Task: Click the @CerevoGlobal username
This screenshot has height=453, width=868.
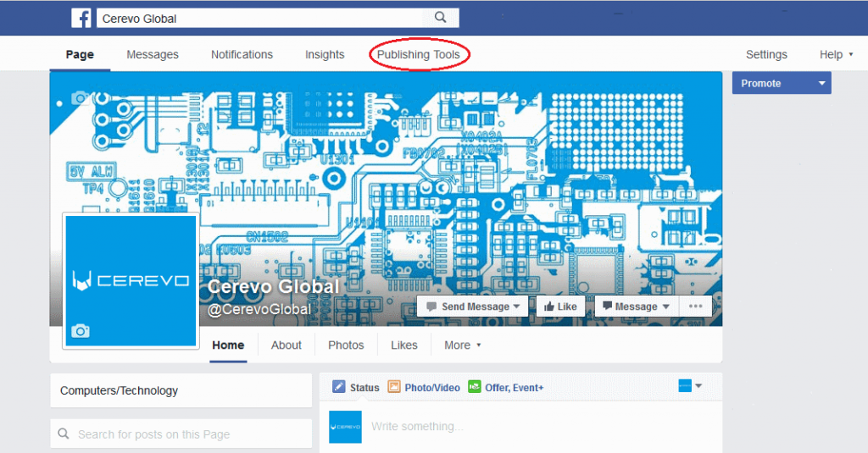Action: [x=259, y=309]
